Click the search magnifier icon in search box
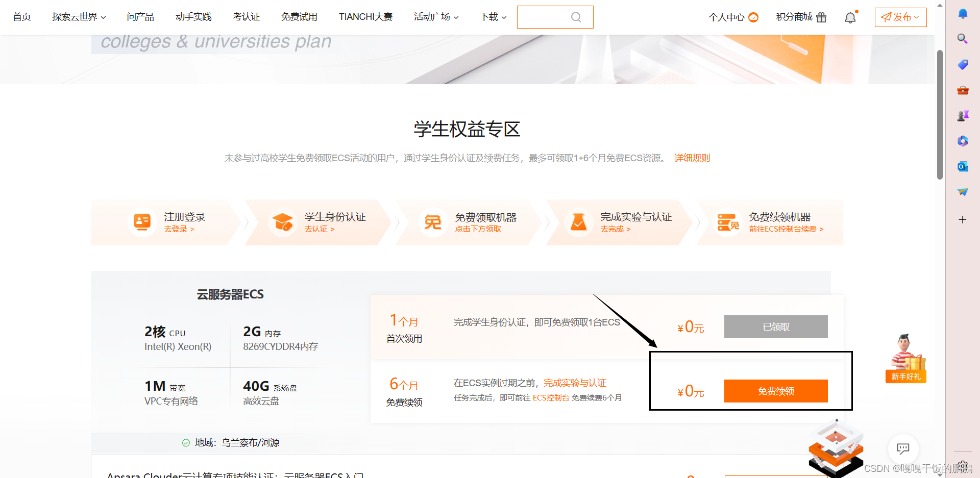 (576, 17)
